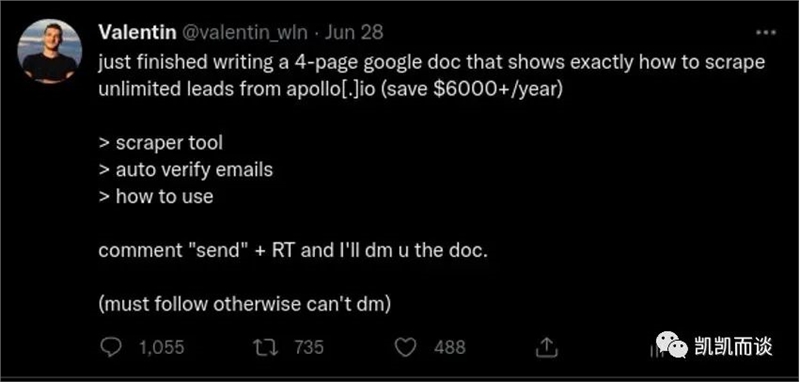Click the 凯凯而谈 watermark text
This screenshot has width=800, height=382.
(734, 347)
